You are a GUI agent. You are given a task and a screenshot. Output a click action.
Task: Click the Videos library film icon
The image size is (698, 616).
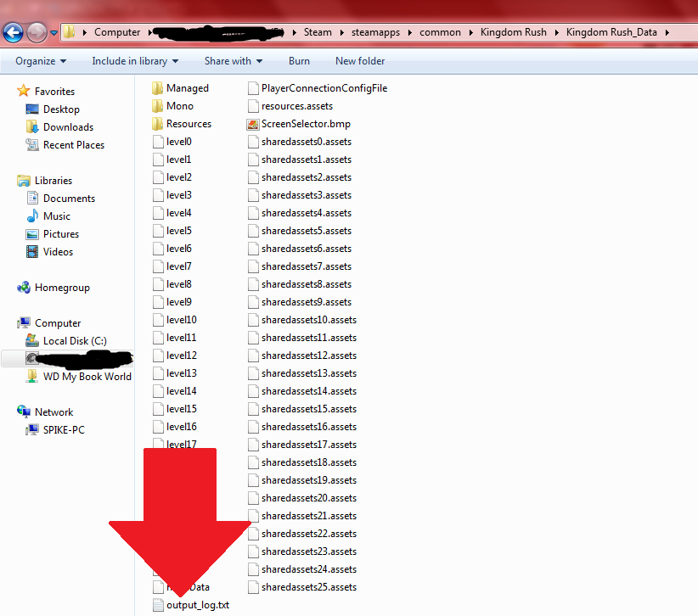[32, 252]
